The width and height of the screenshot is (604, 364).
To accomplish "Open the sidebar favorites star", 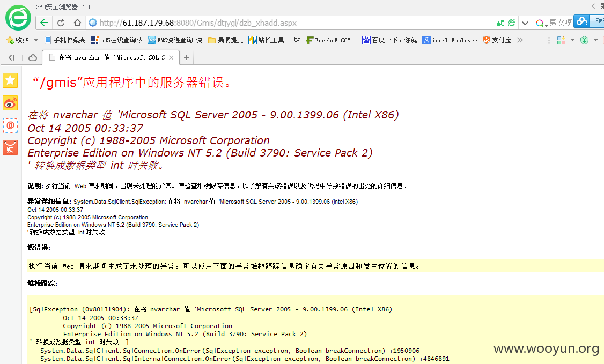I will point(10,80).
